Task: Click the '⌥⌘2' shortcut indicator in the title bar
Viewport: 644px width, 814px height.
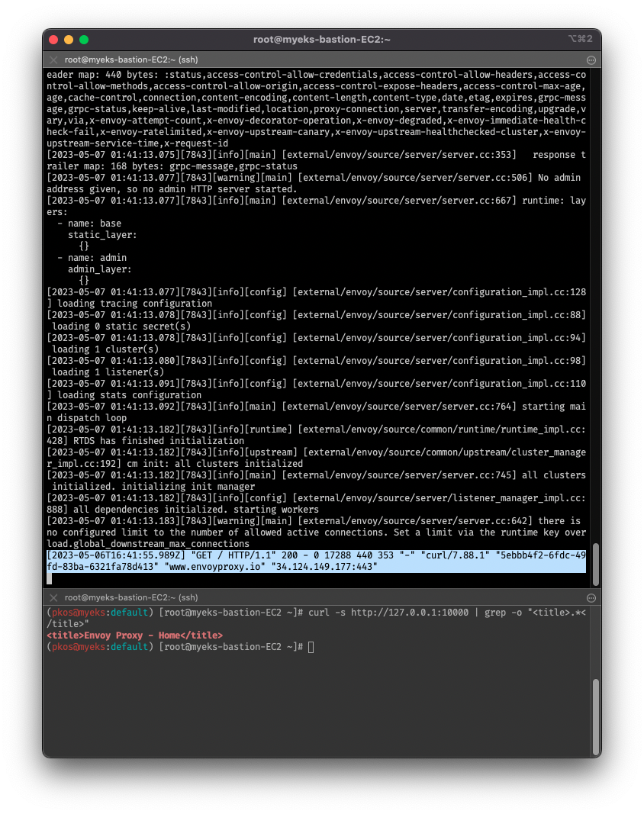Action: click(580, 39)
